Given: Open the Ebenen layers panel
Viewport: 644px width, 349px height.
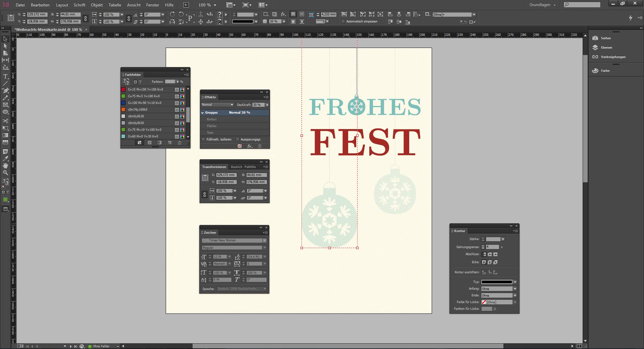Looking at the screenshot, I should tap(606, 48).
